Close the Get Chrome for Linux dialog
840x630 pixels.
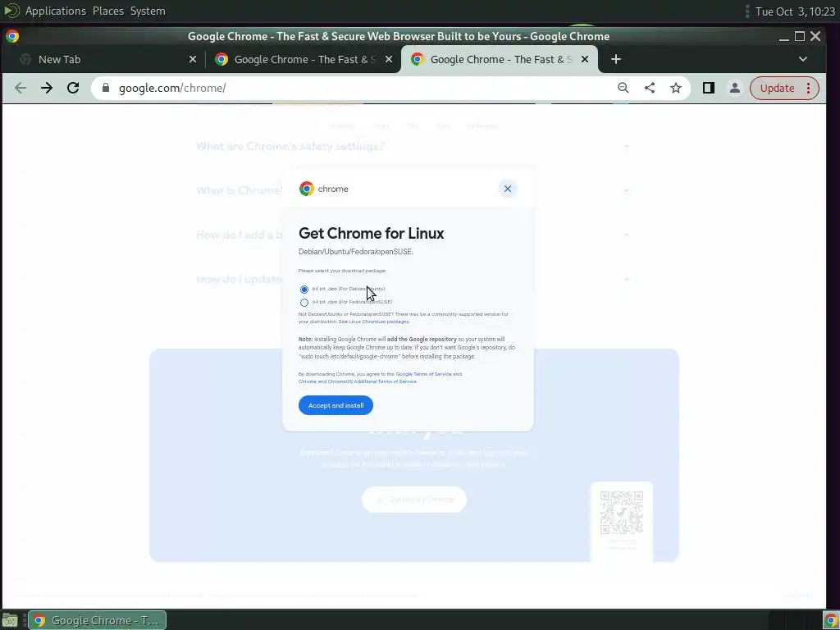(507, 189)
